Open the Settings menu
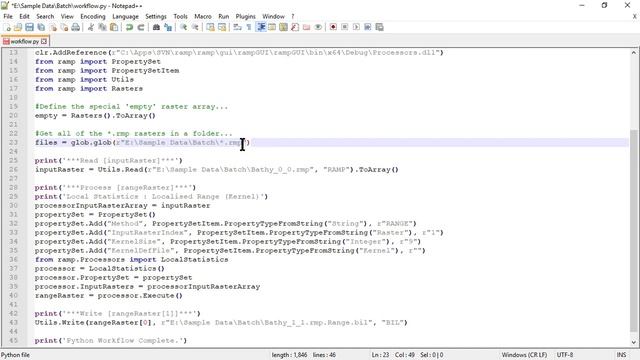 pos(156,16)
